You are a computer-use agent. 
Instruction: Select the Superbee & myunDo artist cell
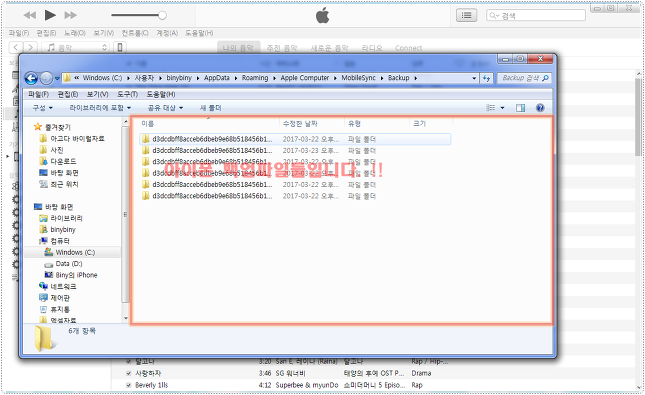coord(307,385)
